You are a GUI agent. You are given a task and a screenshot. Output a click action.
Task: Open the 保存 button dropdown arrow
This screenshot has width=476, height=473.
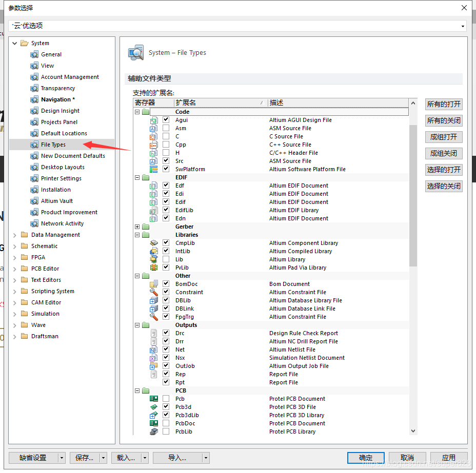pyautogui.click(x=103, y=458)
